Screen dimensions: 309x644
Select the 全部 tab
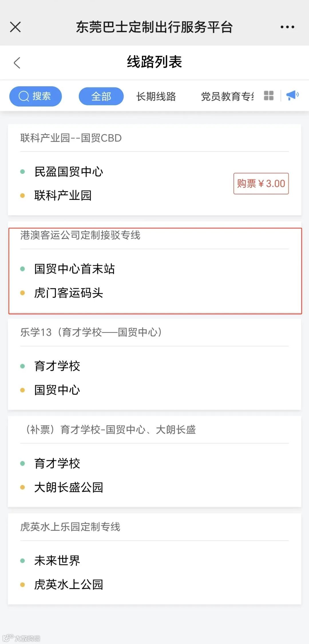point(101,96)
